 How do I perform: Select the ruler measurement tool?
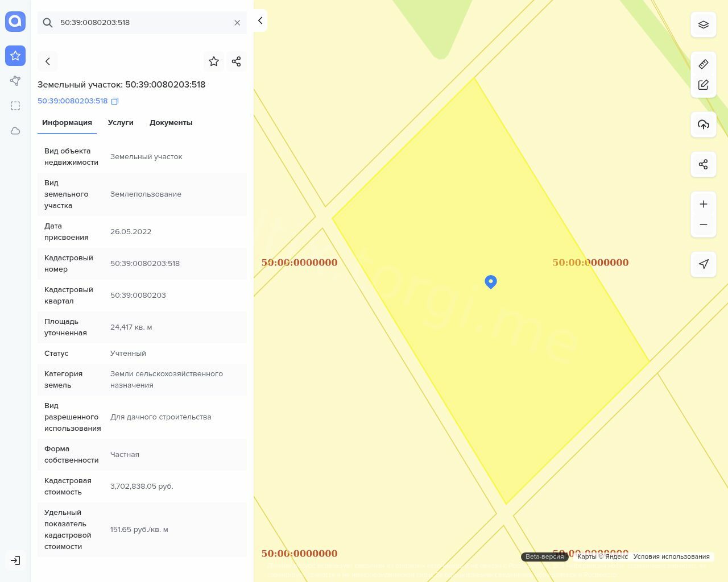coord(704,64)
